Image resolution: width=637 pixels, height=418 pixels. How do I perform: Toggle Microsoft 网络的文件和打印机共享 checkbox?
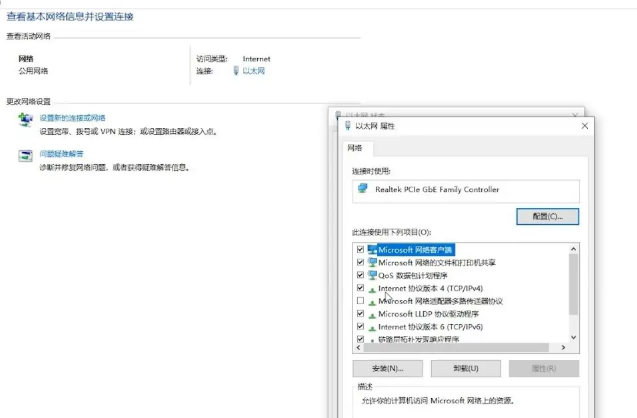click(x=360, y=262)
